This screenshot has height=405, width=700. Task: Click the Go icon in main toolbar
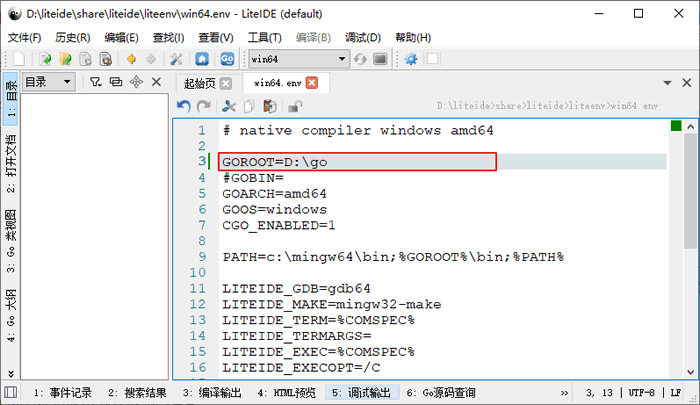(228, 59)
